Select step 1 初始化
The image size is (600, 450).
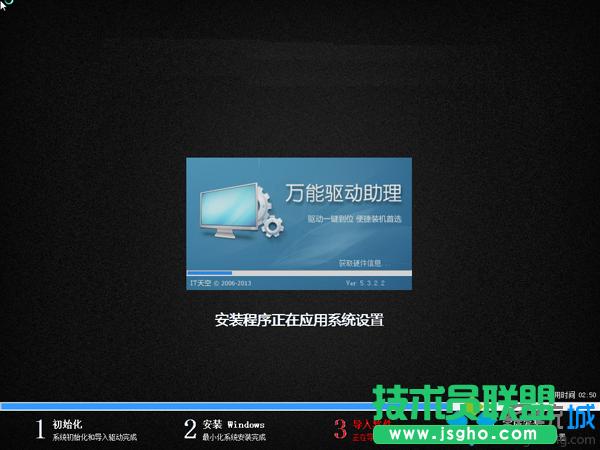pyautogui.click(x=68, y=424)
